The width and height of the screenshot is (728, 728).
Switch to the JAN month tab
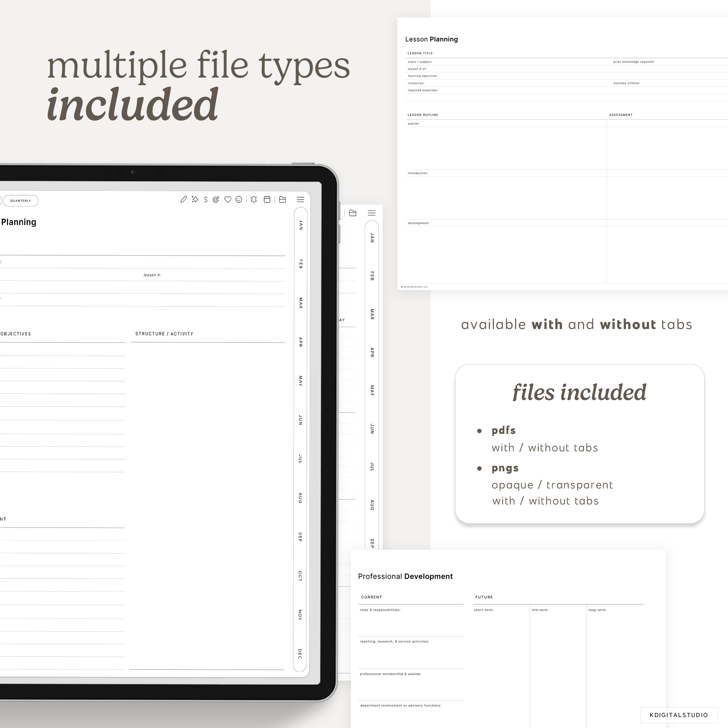300,225
